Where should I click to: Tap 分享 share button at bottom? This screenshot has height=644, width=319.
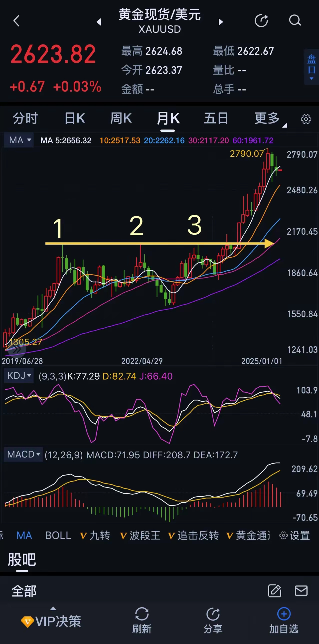tap(213, 621)
